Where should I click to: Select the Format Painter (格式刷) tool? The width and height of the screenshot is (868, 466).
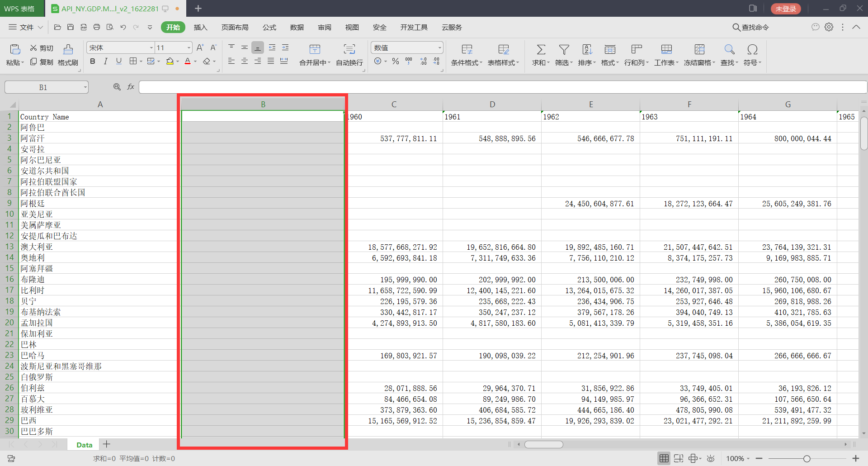68,55
